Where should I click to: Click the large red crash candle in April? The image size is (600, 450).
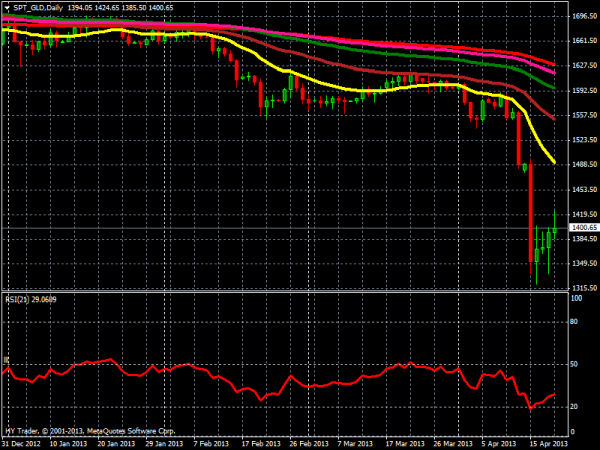point(529,215)
